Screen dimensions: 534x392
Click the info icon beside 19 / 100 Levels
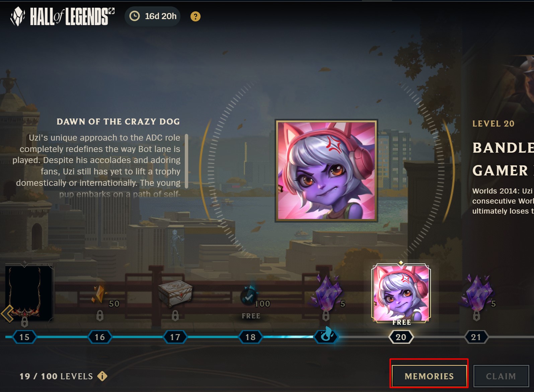(x=102, y=376)
